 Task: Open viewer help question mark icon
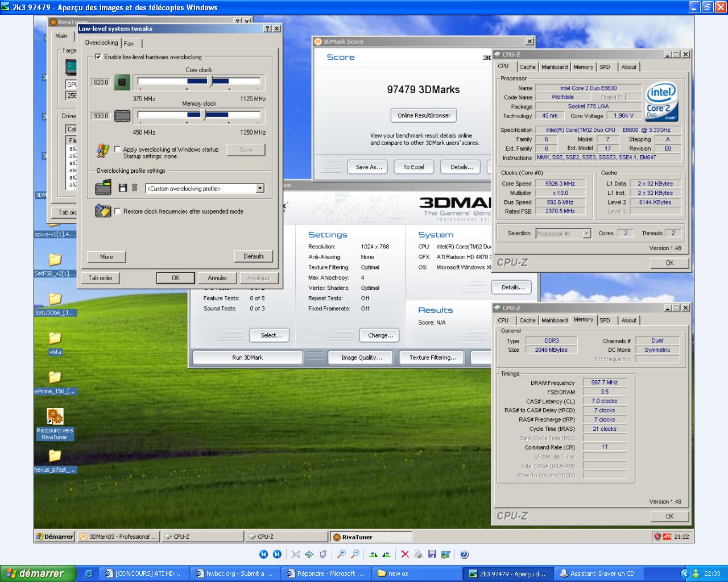pyautogui.click(x=464, y=554)
